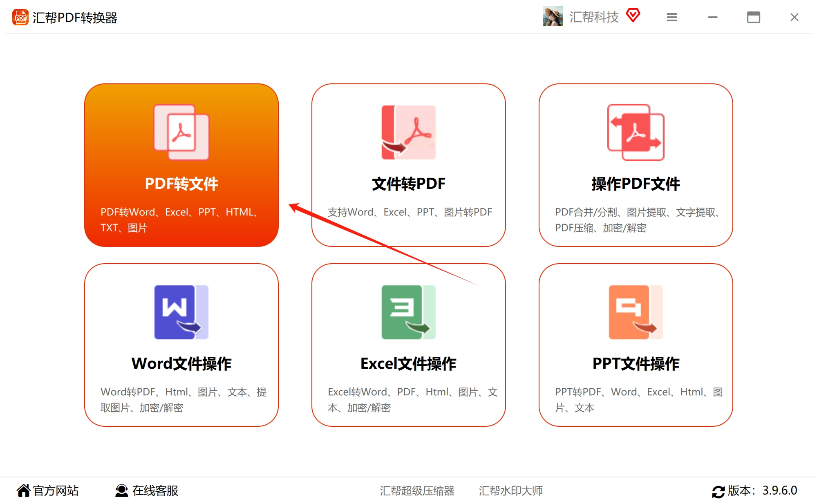Click the PPT文件操作 orange icon
Viewport: 817px width, 504px height.
[x=636, y=312]
